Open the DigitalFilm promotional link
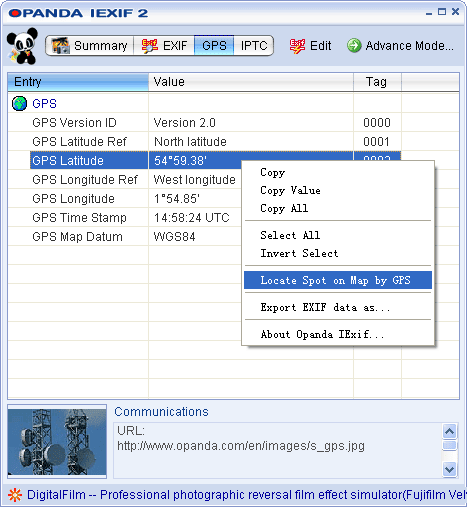467x507 pixels. tap(247, 495)
